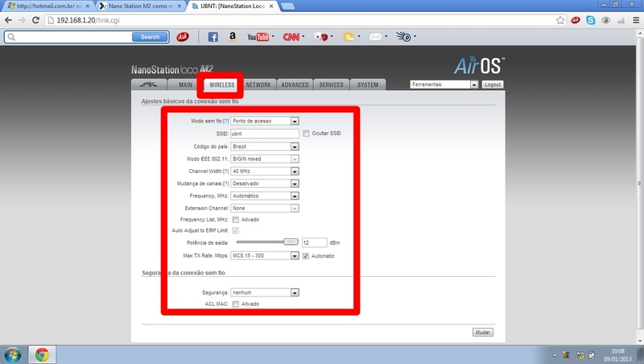Viewport: 644px width, 364px height.
Task: Click the output power dBm field
Action: [314, 242]
